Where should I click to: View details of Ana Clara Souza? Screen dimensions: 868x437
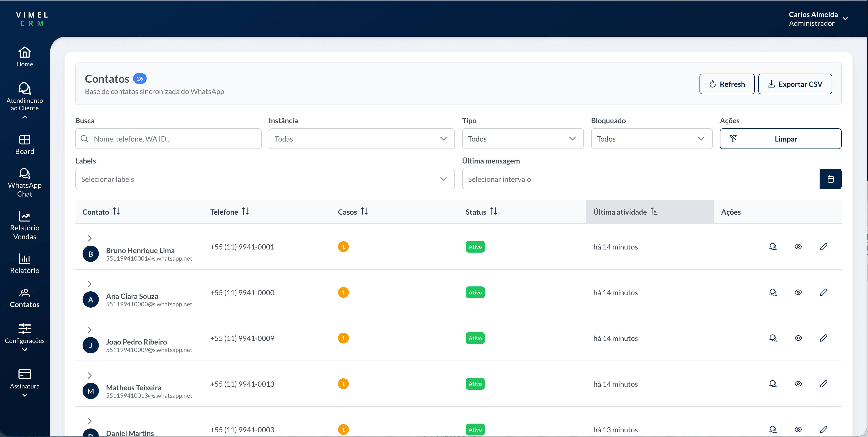(x=798, y=292)
